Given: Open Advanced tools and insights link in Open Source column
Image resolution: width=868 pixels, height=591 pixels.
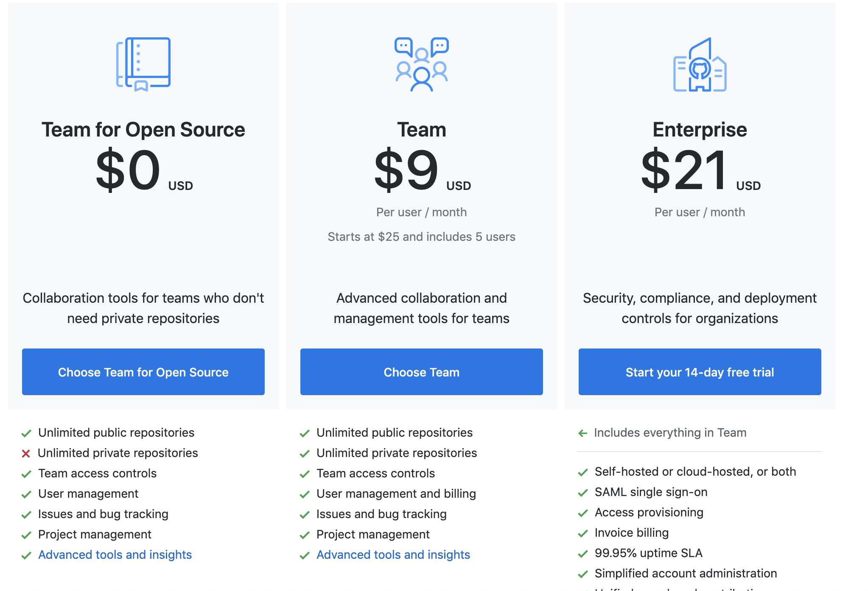Looking at the screenshot, I should pyautogui.click(x=115, y=555).
